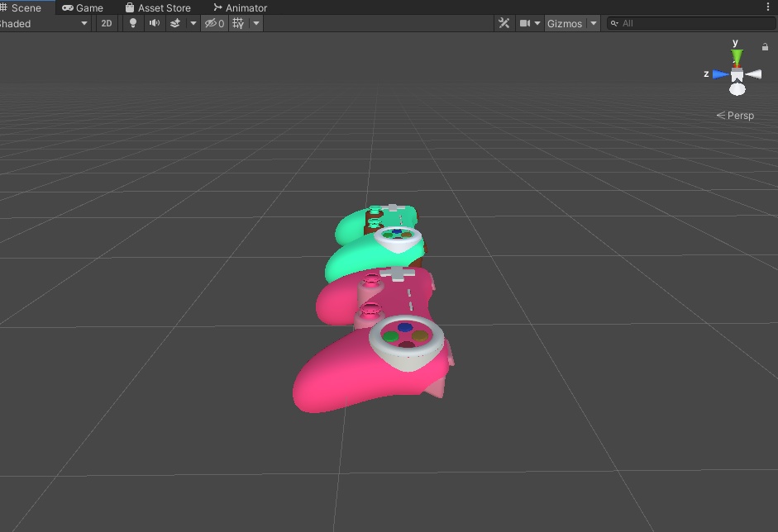Expand the grid settings dropdown arrow

click(255, 23)
